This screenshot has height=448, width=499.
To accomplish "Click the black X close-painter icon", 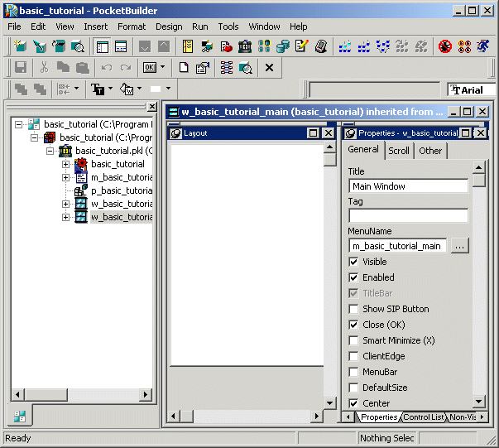I will pyautogui.click(x=269, y=68).
